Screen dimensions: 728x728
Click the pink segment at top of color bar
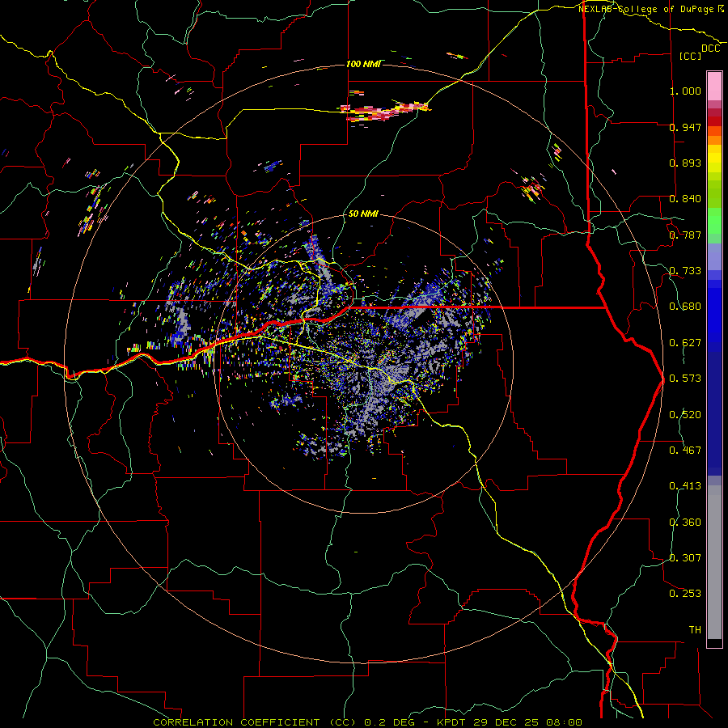point(714,86)
